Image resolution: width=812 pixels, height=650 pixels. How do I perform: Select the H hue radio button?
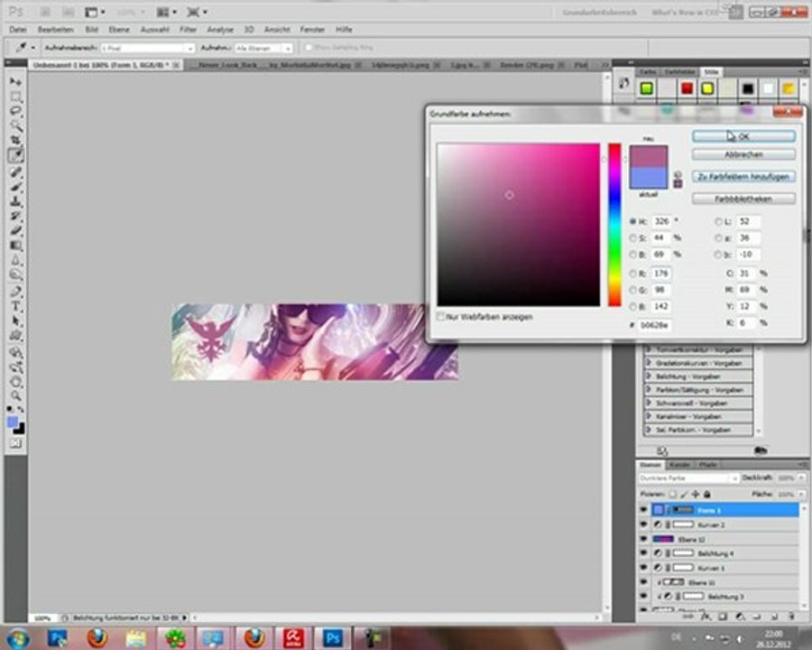[x=632, y=221]
